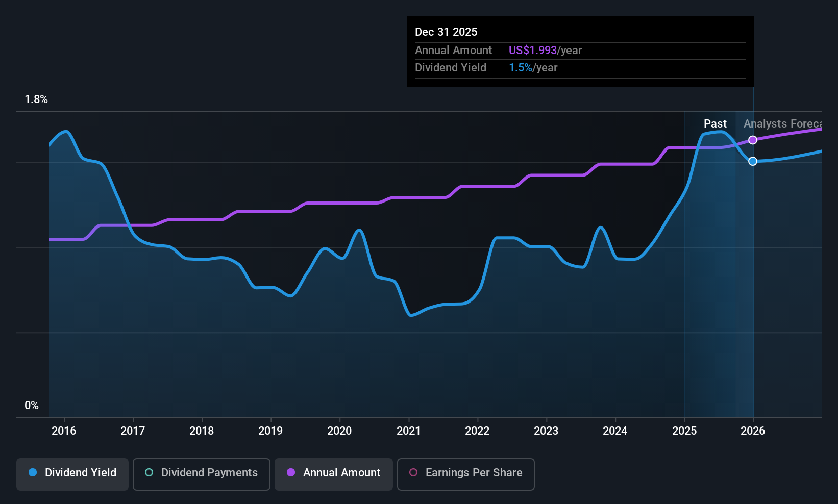Click the US$1.993/year value in tooltip
The width and height of the screenshot is (838, 504).
click(x=545, y=51)
